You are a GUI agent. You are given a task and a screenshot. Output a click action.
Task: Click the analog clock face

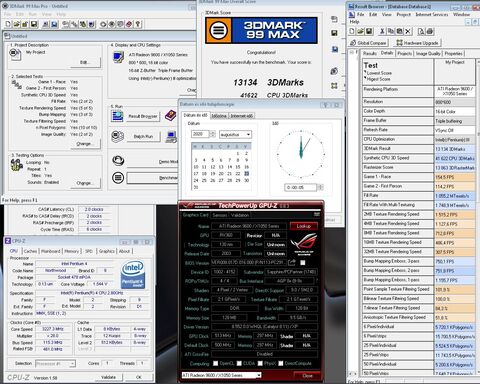pos(301,154)
